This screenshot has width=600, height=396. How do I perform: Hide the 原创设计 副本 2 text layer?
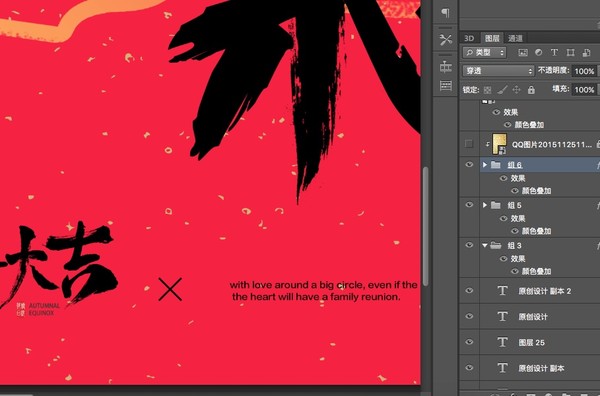click(x=469, y=290)
